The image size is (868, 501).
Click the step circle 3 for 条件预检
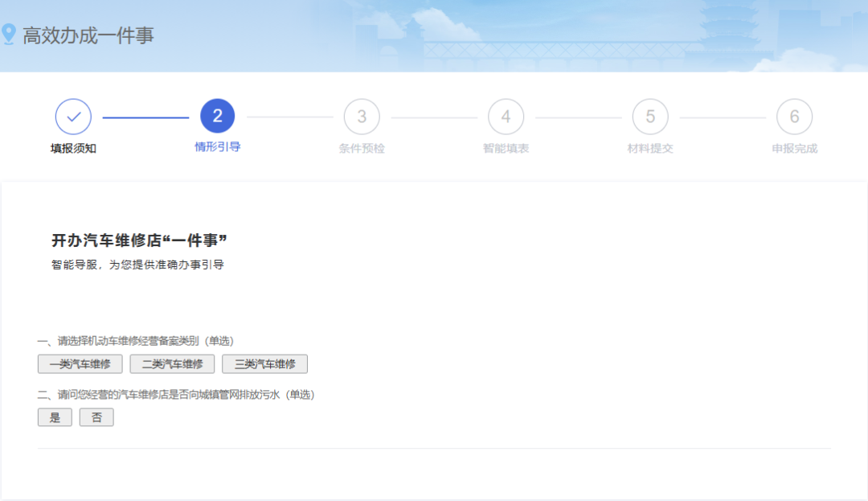point(362,116)
